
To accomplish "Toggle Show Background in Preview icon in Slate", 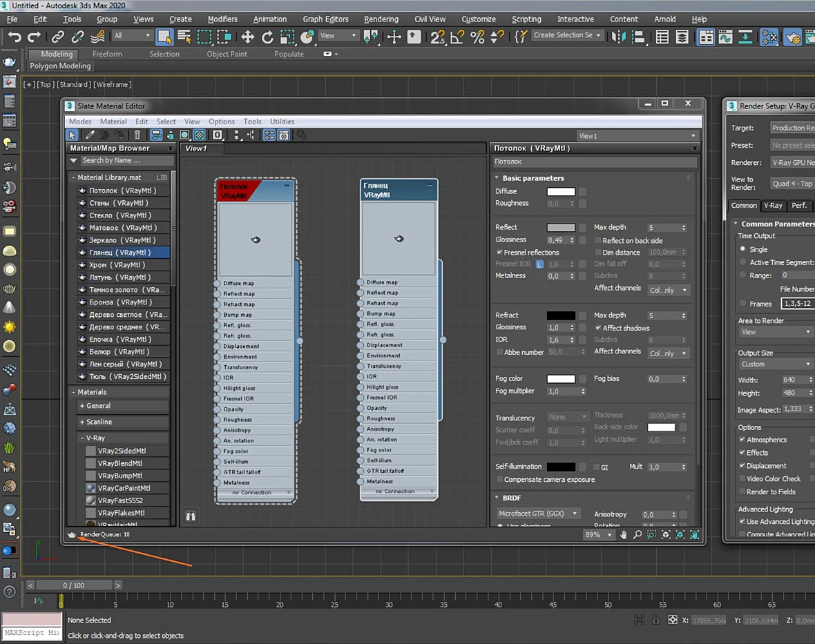I will (200, 135).
